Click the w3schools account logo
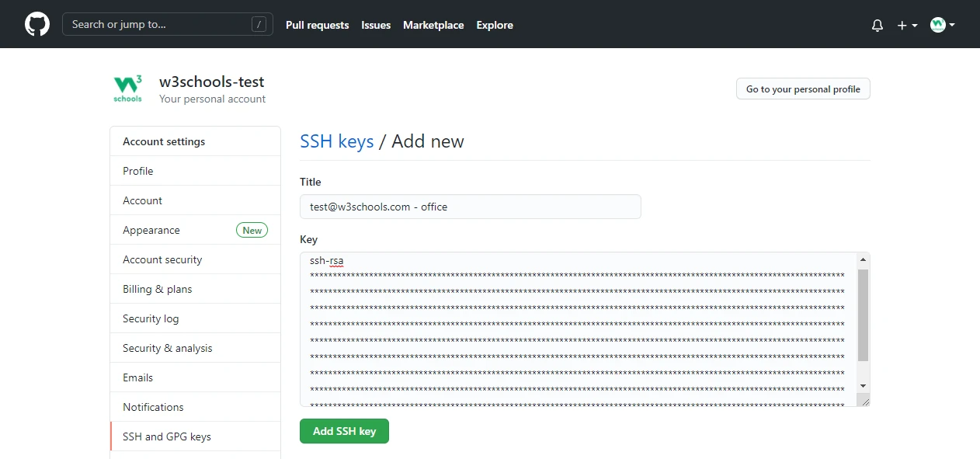 [128, 89]
